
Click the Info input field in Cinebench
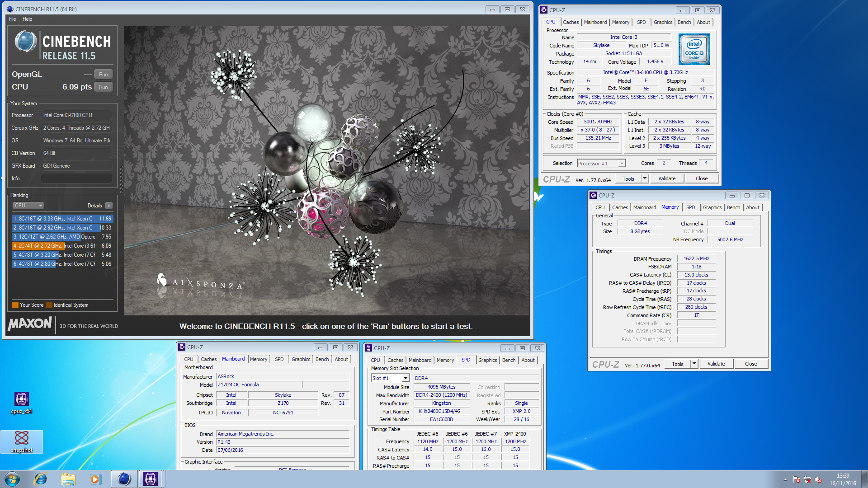click(77, 178)
